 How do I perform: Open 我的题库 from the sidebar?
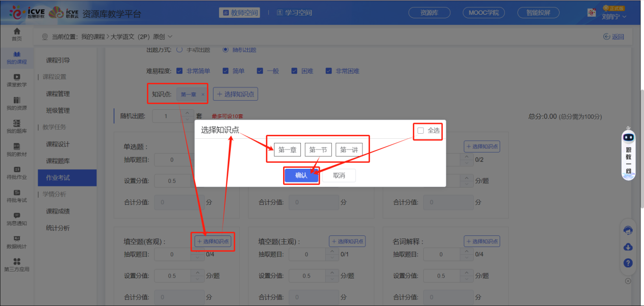click(x=17, y=126)
